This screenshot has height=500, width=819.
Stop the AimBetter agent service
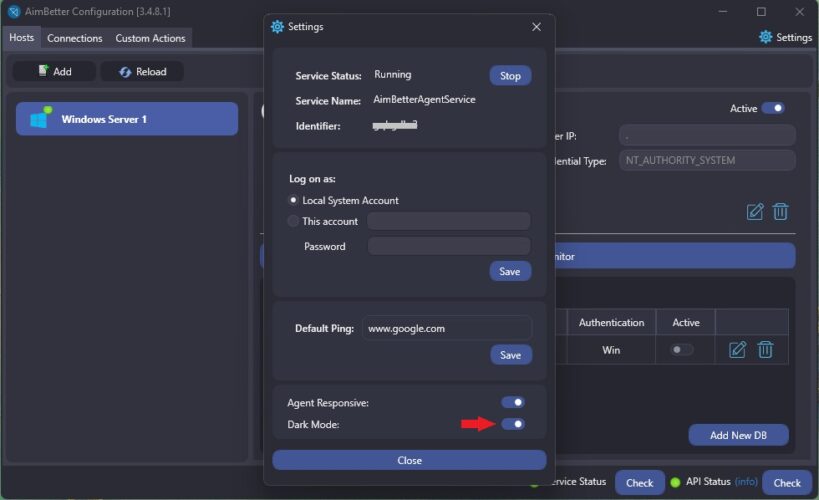(x=510, y=76)
